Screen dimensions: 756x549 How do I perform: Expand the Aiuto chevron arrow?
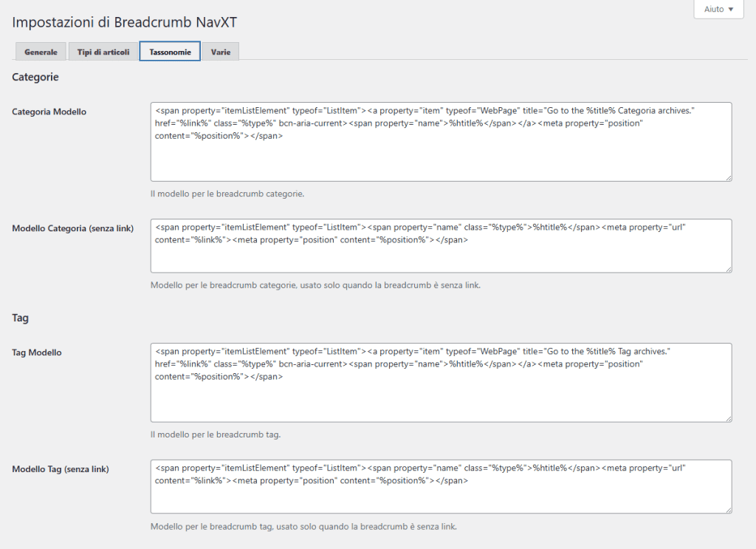pyautogui.click(x=732, y=9)
